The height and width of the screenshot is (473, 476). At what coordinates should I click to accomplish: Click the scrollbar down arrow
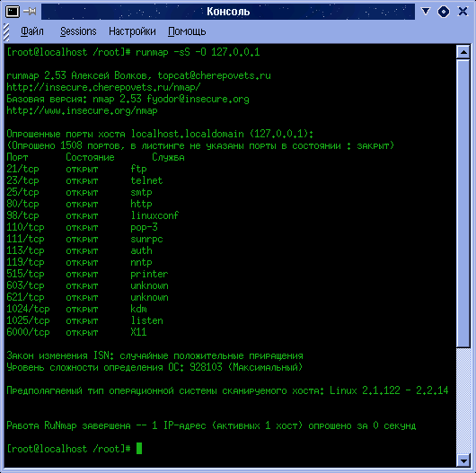click(463, 461)
